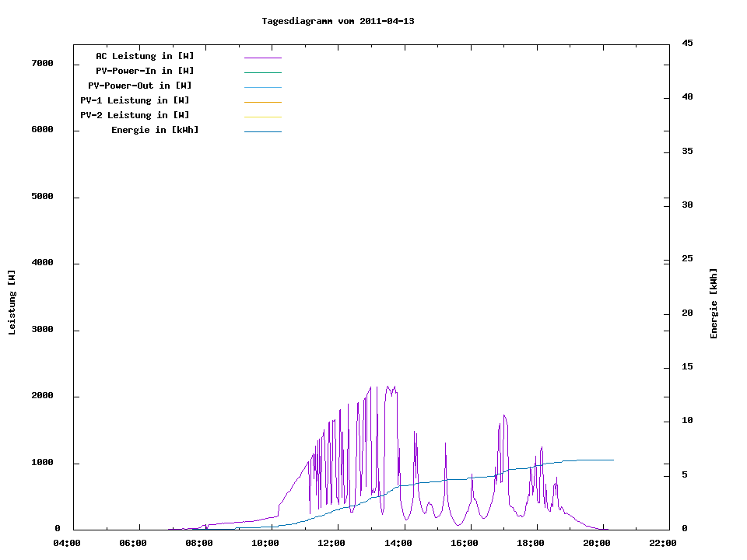Click the 2000 label on the left power axis
Screen dimensions: 747x560
coord(42,396)
